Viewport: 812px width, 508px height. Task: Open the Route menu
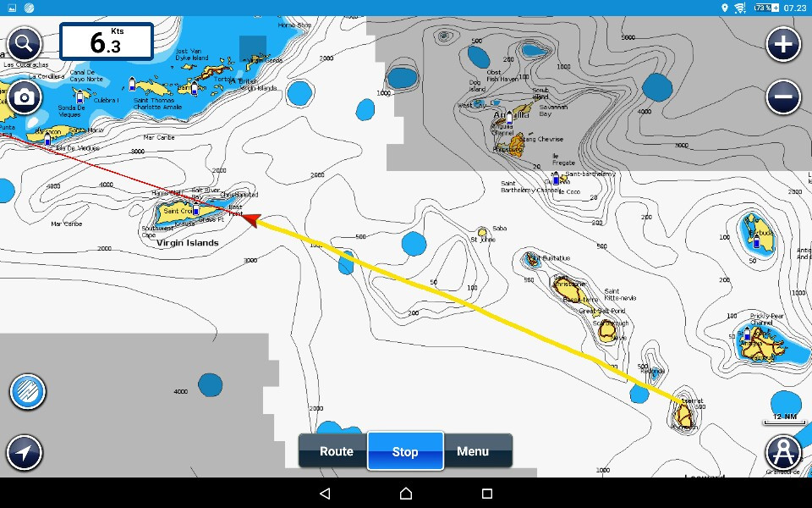[x=336, y=451]
